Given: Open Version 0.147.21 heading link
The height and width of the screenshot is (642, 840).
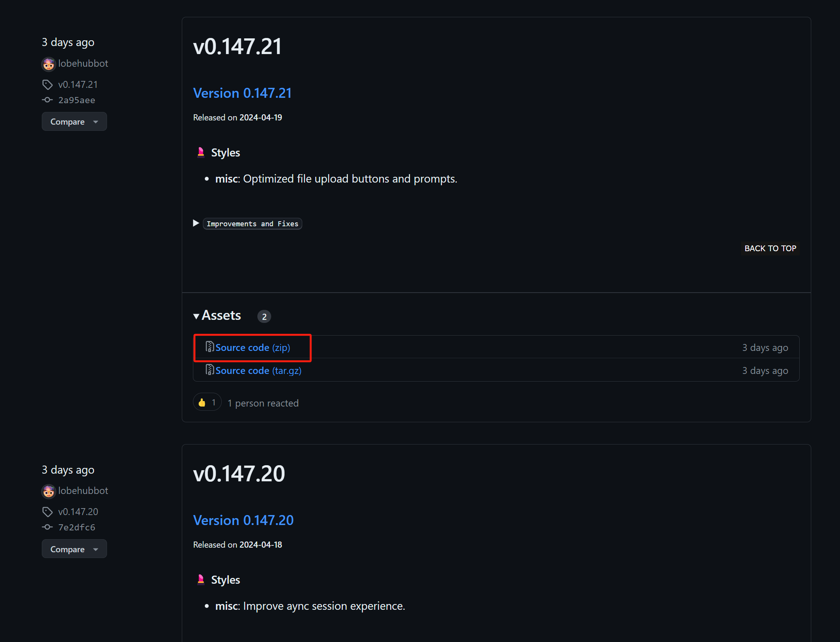Looking at the screenshot, I should pos(242,93).
